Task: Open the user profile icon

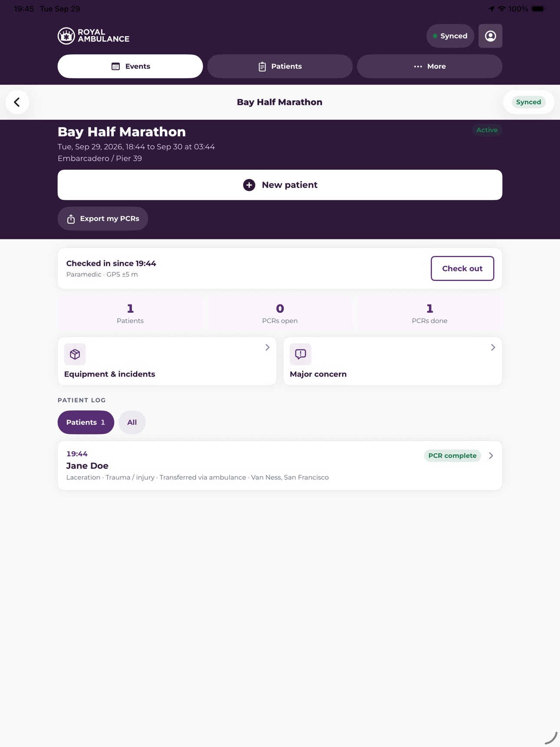Action: 490,36
